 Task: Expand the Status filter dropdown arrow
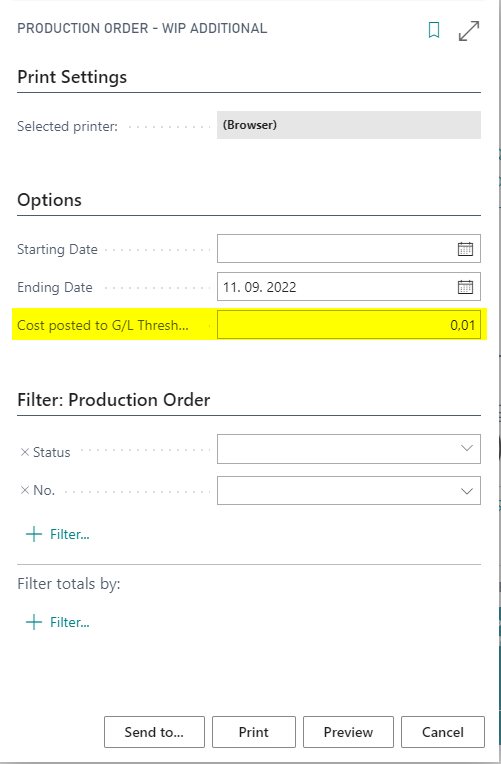click(466, 448)
